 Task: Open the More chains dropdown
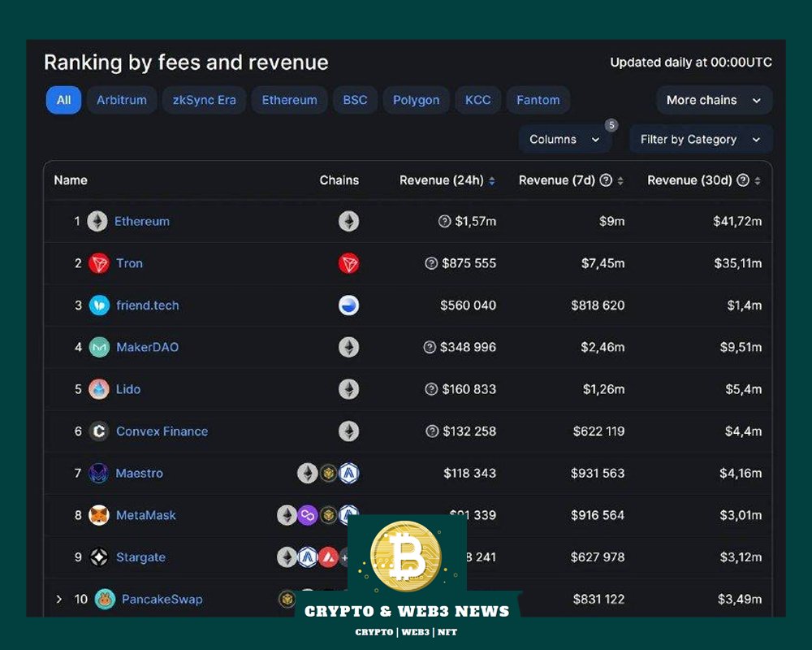click(714, 100)
